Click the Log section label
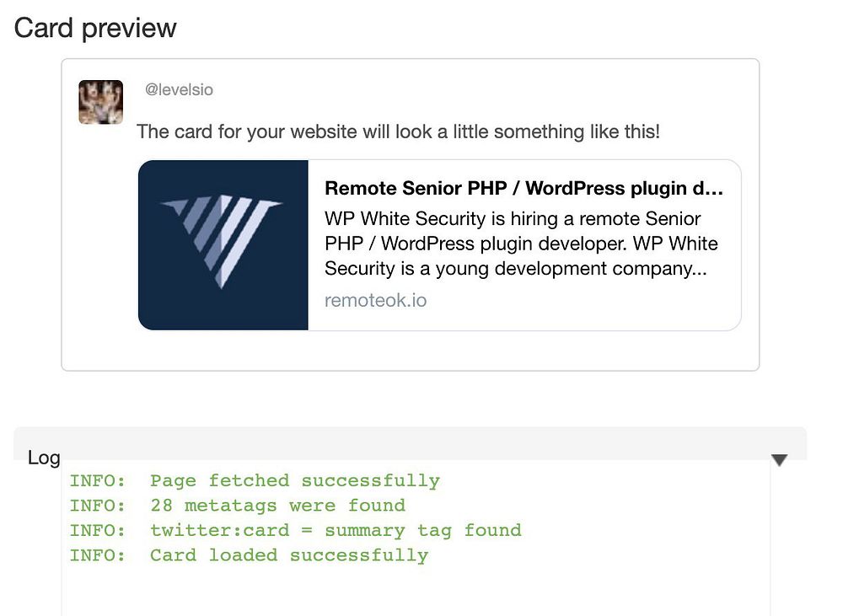Viewport: 843px width, 616px height. (44, 458)
